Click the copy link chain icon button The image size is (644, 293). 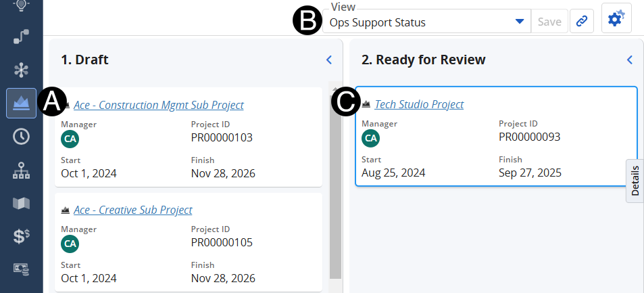click(x=581, y=22)
